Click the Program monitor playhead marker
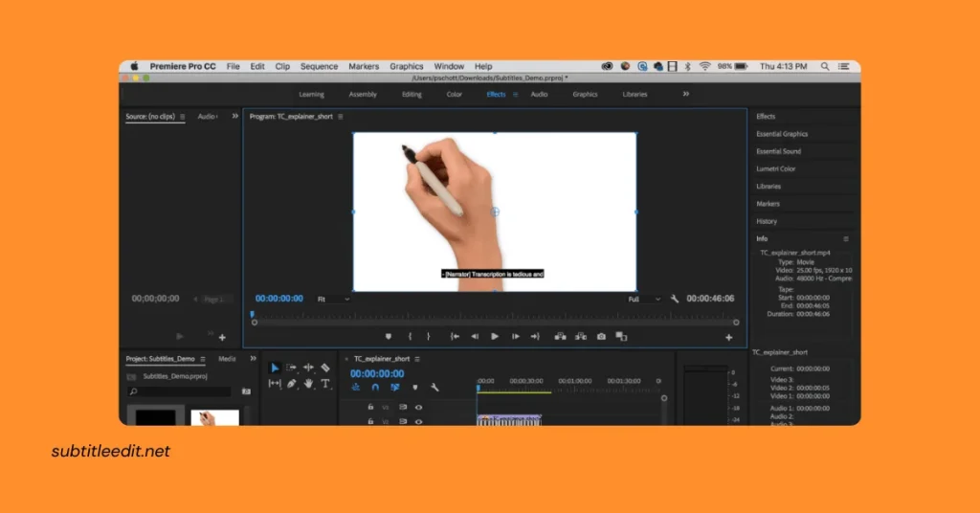 (253, 314)
